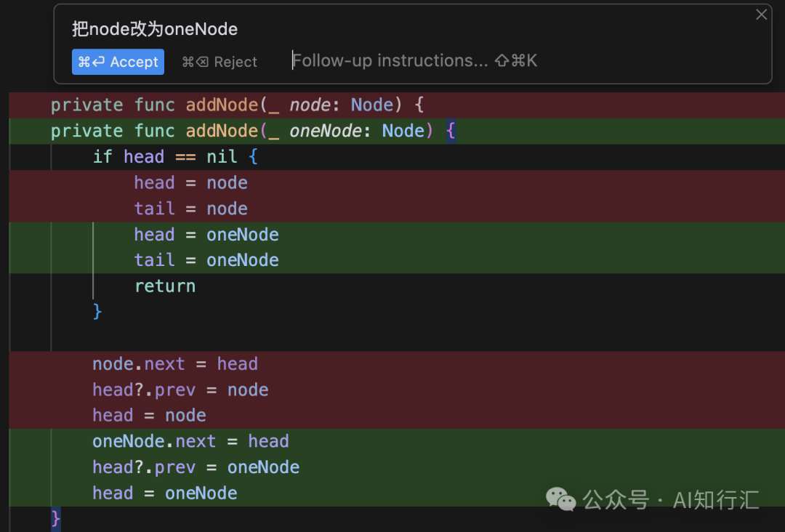
Task: Click the added oneNode.next = head line
Action: [x=190, y=441]
